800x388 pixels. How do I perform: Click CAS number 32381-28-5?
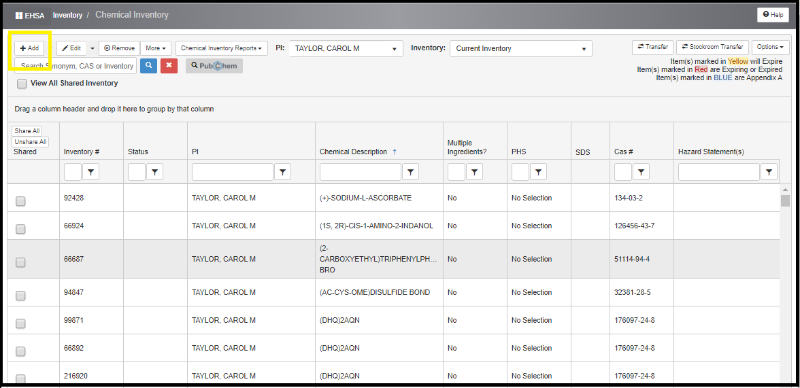pyautogui.click(x=632, y=293)
